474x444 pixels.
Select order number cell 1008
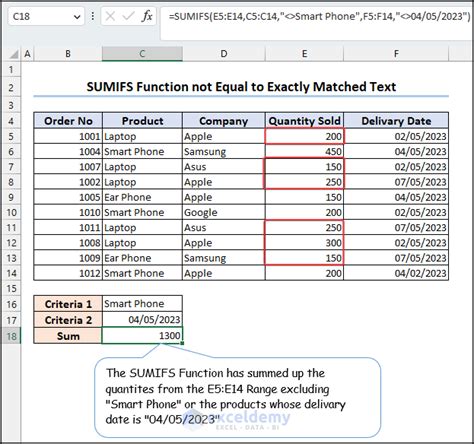click(x=68, y=243)
